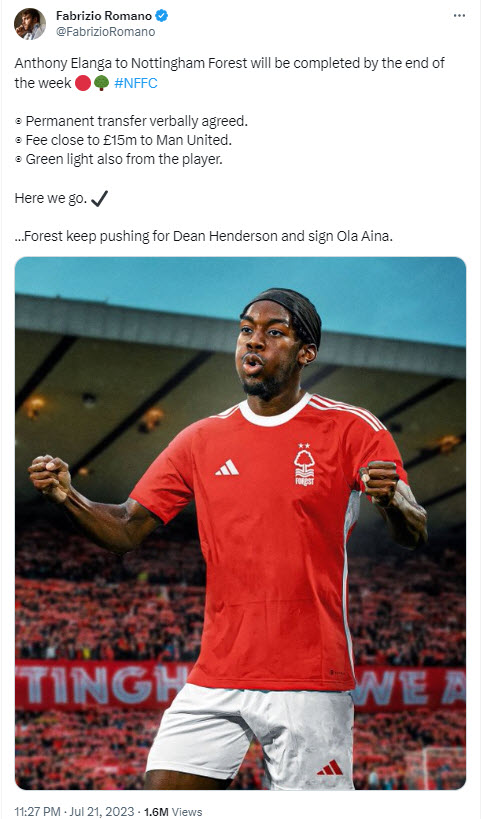Click the Adidas logo on red shirt
This screenshot has width=482, height=819.
click(227, 467)
